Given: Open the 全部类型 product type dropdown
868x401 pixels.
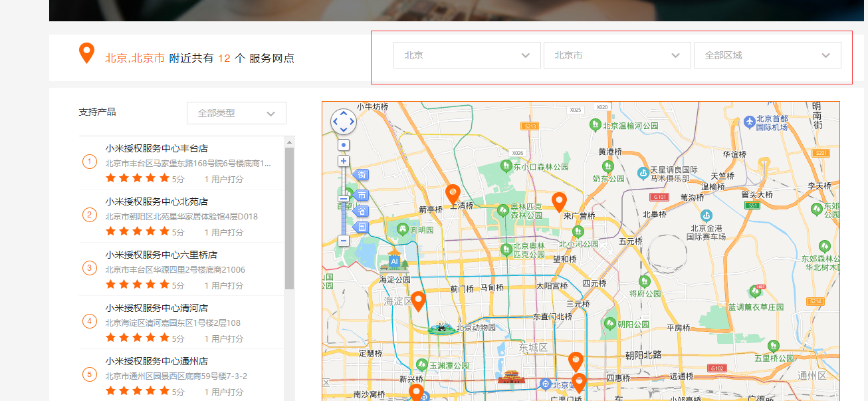Looking at the screenshot, I should [x=236, y=113].
